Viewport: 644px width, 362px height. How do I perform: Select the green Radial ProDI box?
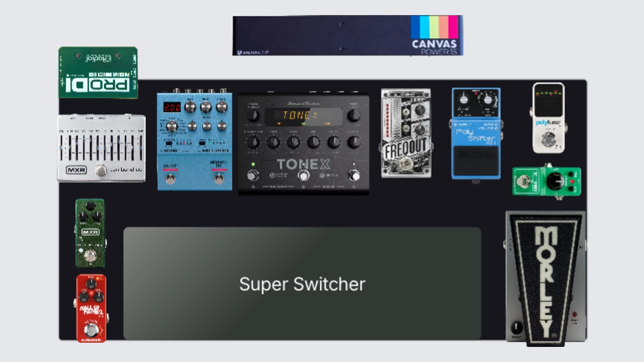point(98,72)
